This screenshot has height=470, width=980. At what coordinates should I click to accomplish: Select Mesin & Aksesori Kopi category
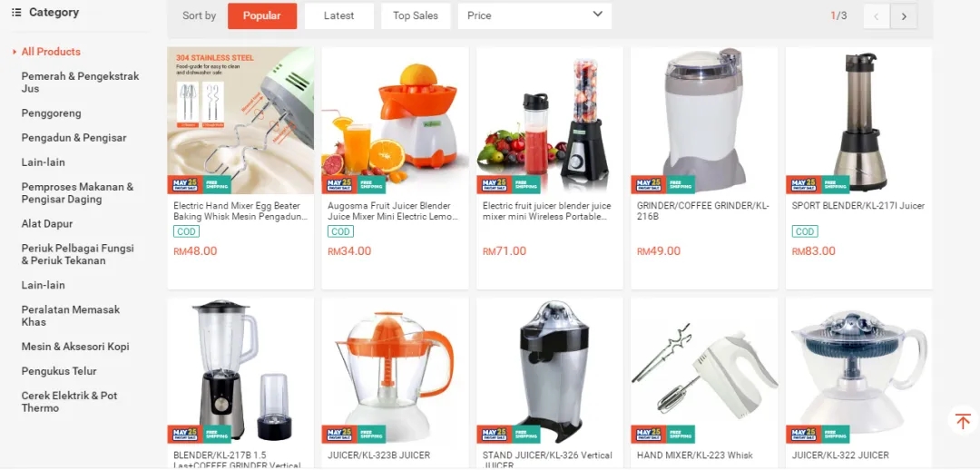click(75, 347)
